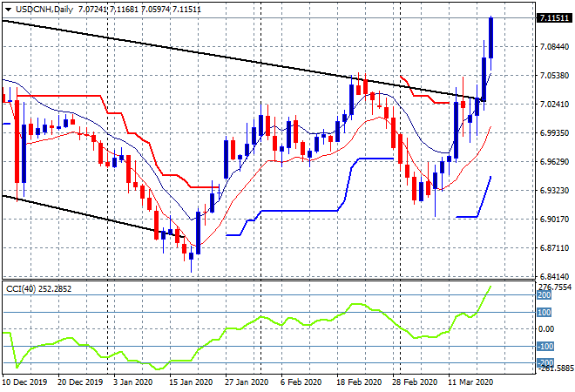Click the 6.90170 price axis label
This screenshot has width=575, height=392.
click(x=554, y=220)
